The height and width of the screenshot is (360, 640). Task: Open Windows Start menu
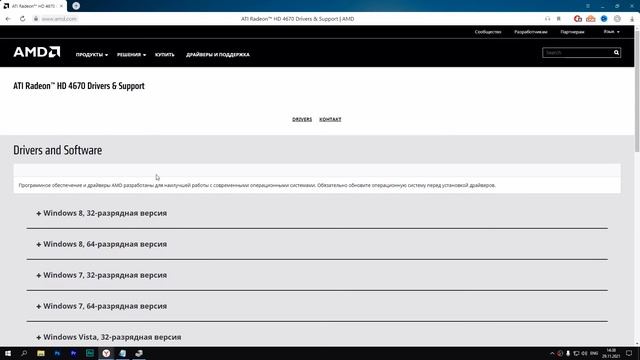[8, 353]
